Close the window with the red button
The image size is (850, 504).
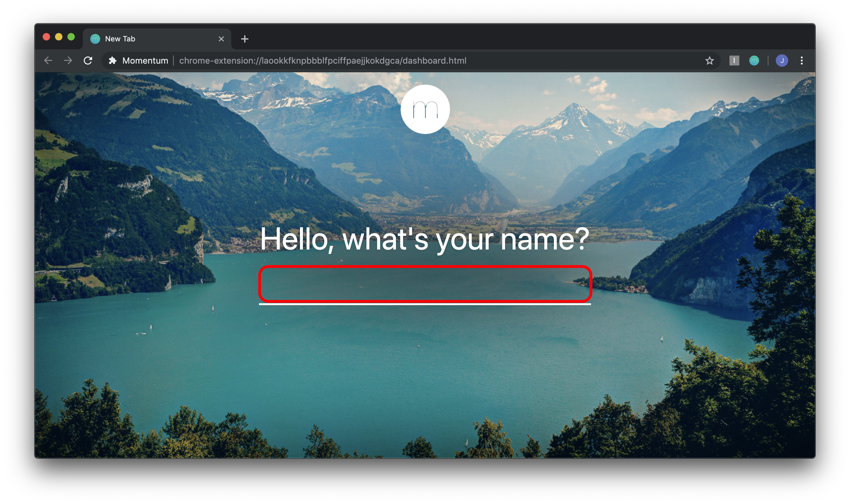coord(47,37)
